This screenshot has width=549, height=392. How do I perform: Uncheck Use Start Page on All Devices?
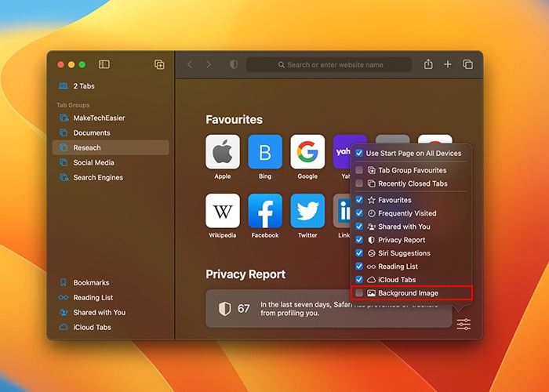click(x=359, y=154)
